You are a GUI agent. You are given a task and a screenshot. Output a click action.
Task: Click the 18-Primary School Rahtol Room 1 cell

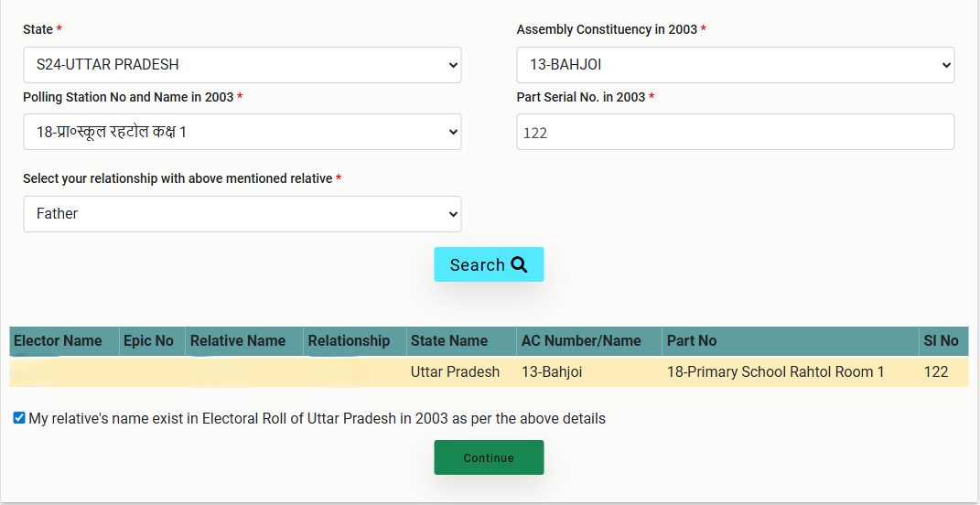pyautogui.click(x=775, y=372)
